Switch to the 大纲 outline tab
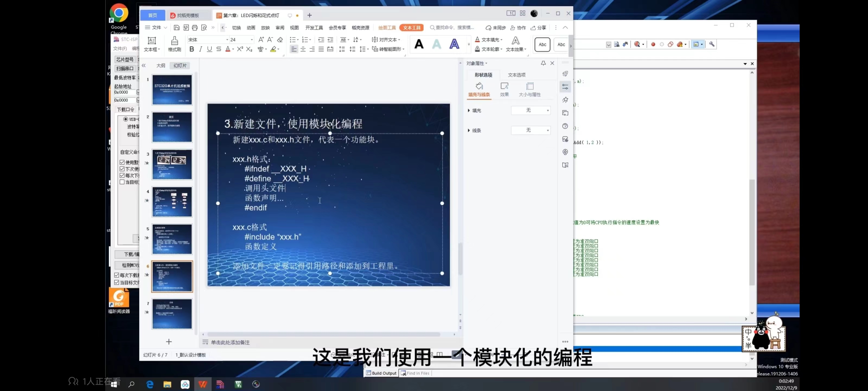The width and height of the screenshot is (868, 391). click(161, 65)
